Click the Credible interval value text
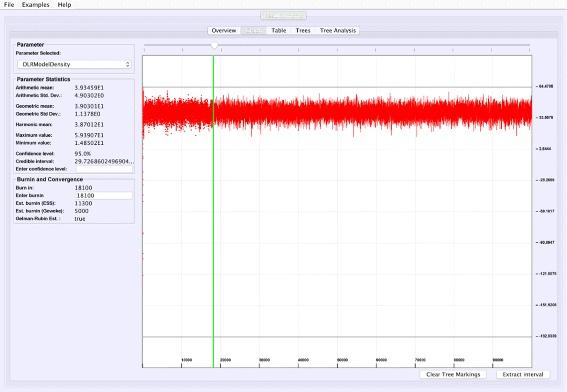 104,161
